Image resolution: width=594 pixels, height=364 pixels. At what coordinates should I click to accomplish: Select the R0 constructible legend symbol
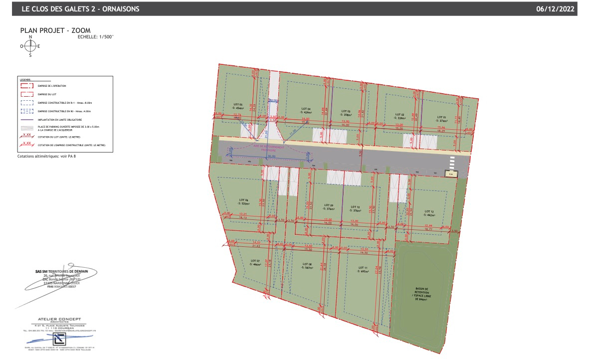[x=27, y=111]
